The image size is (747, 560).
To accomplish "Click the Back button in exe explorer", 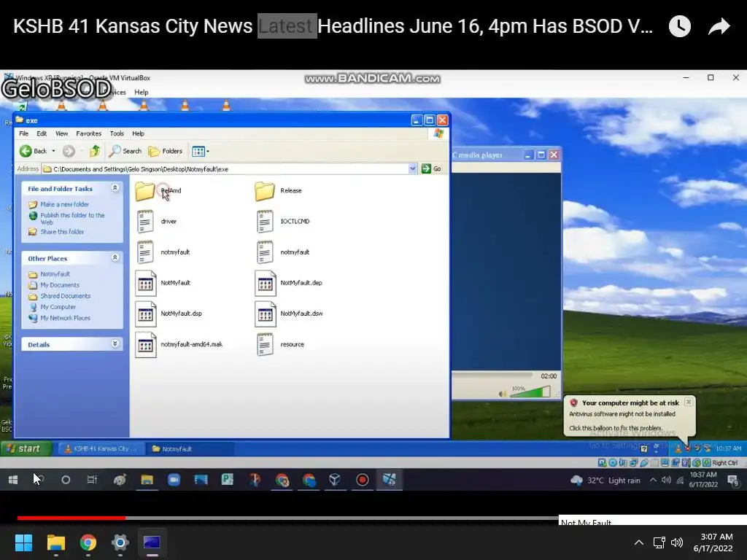I will click(34, 151).
